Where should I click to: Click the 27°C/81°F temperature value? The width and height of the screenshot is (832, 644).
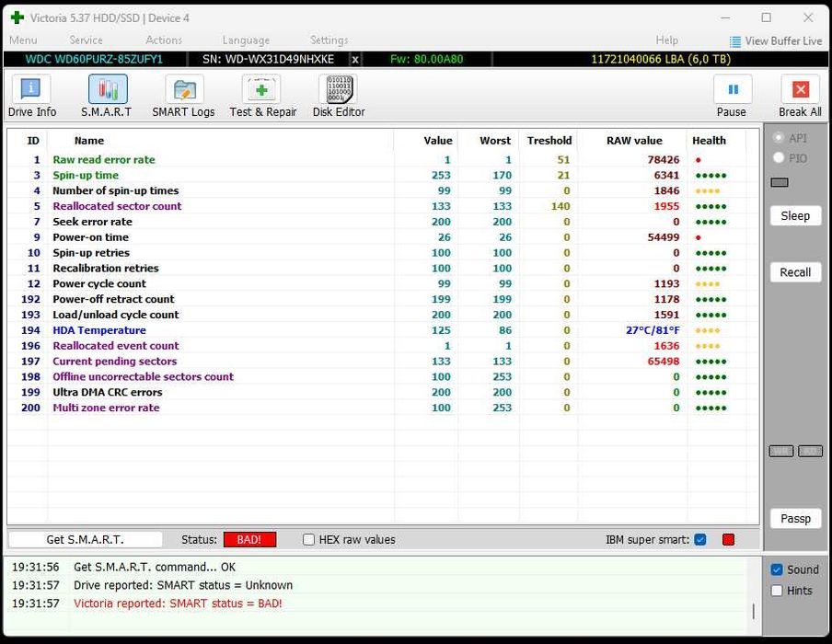click(x=653, y=330)
